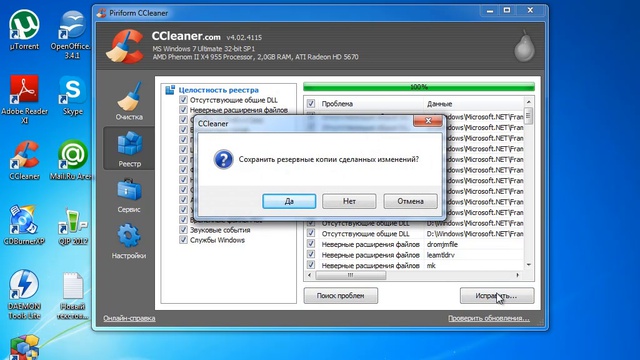
Task: Click the vertical scrollbar thumb in results
Action: (x=529, y=116)
